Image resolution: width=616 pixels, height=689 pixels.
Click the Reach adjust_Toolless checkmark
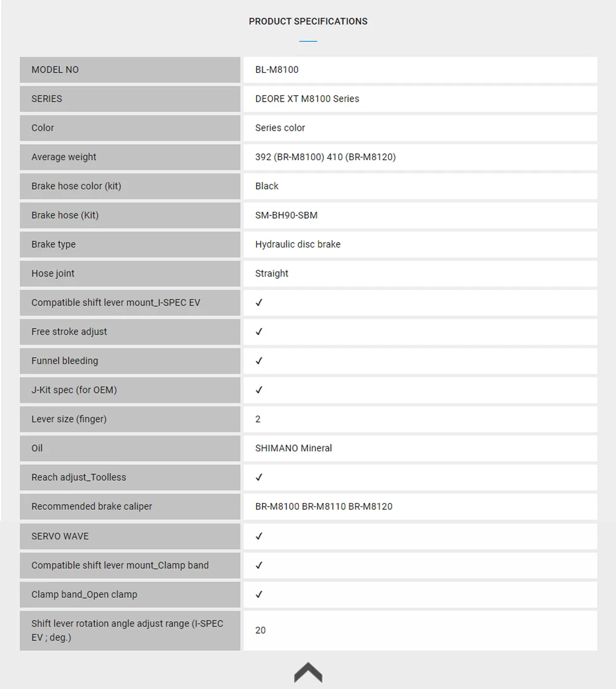259,477
